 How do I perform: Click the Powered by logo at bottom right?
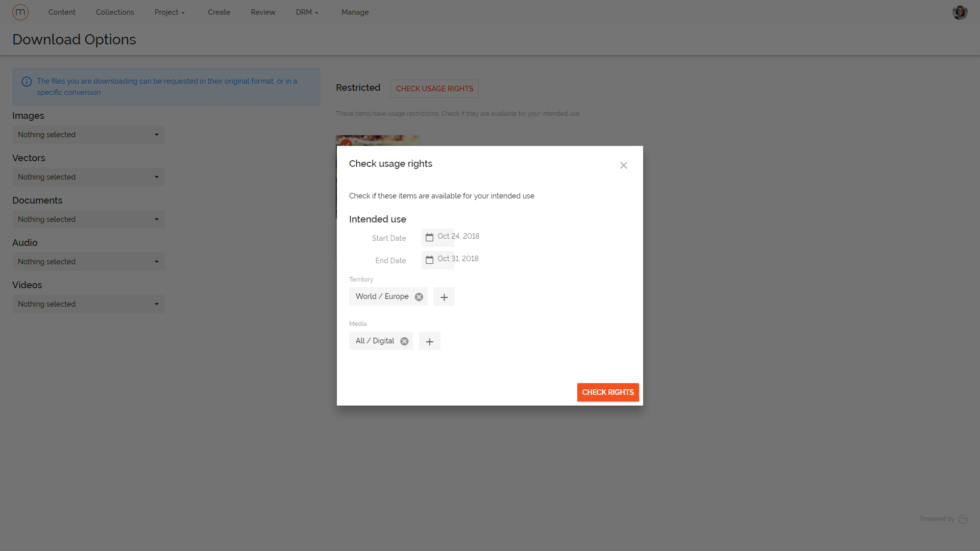tap(964, 518)
